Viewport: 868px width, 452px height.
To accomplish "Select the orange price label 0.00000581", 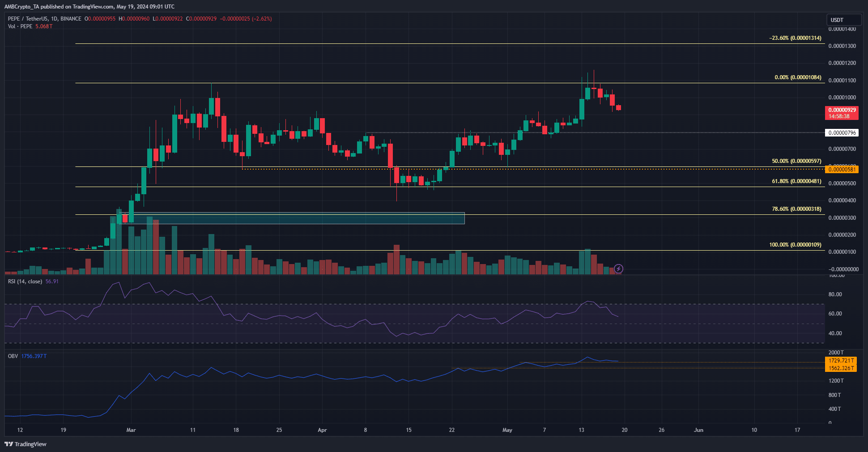I will tap(842, 169).
